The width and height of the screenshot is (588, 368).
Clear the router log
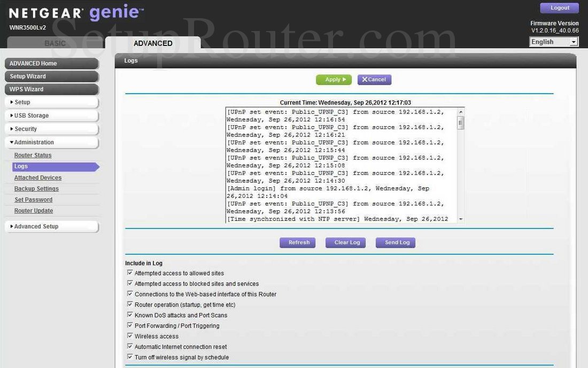click(345, 242)
